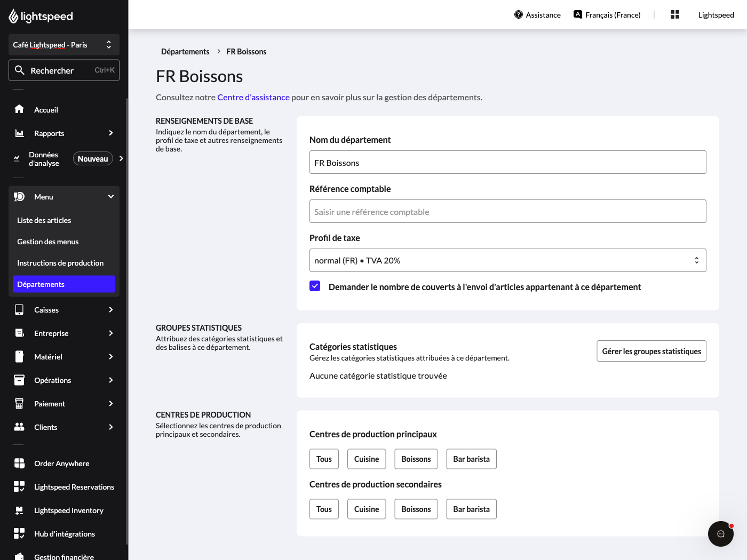The image size is (747, 560).
Task: Click the Hub d'intégrations icon
Action: coord(19,533)
